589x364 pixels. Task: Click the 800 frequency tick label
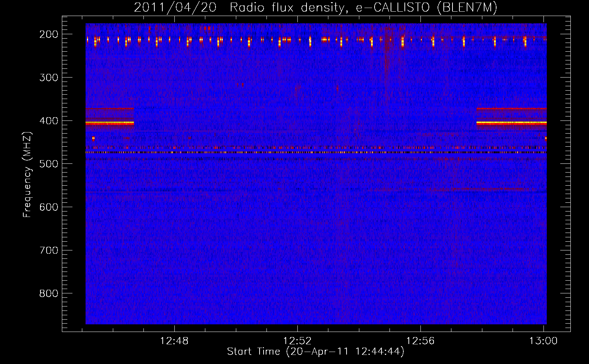49,293
